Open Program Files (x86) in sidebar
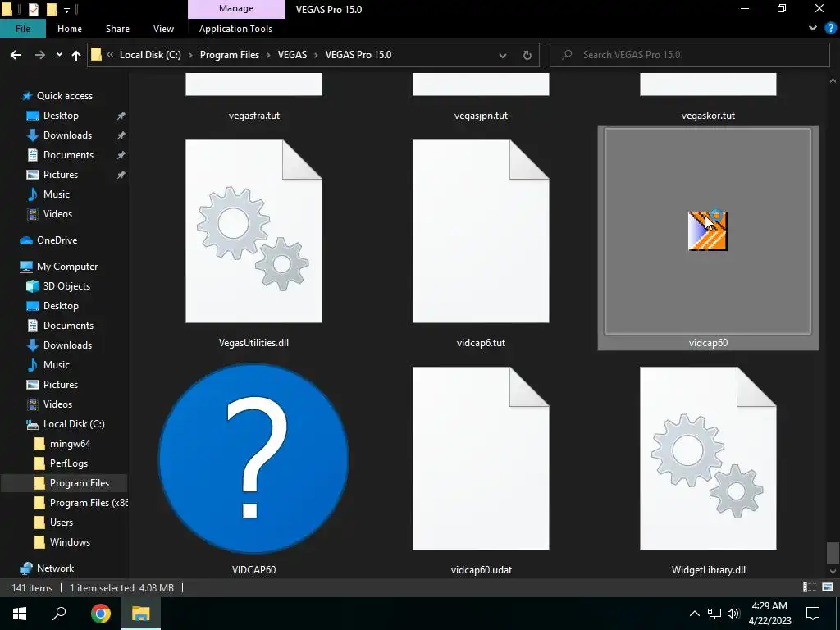Viewport: 840px width, 630px height. 89,503
